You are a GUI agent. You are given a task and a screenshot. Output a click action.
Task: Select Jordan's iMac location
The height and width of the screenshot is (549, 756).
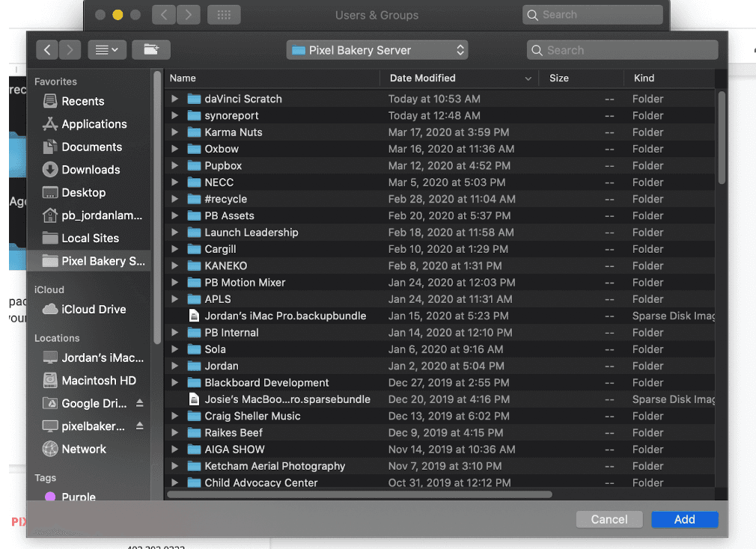94,358
